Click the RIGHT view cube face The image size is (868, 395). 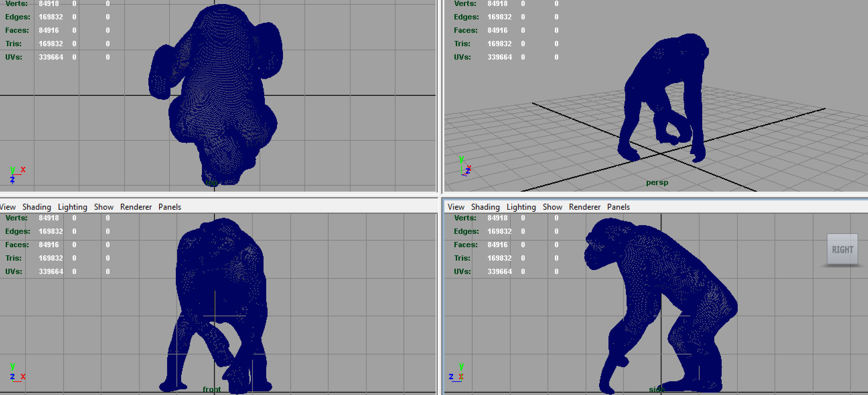(843, 249)
